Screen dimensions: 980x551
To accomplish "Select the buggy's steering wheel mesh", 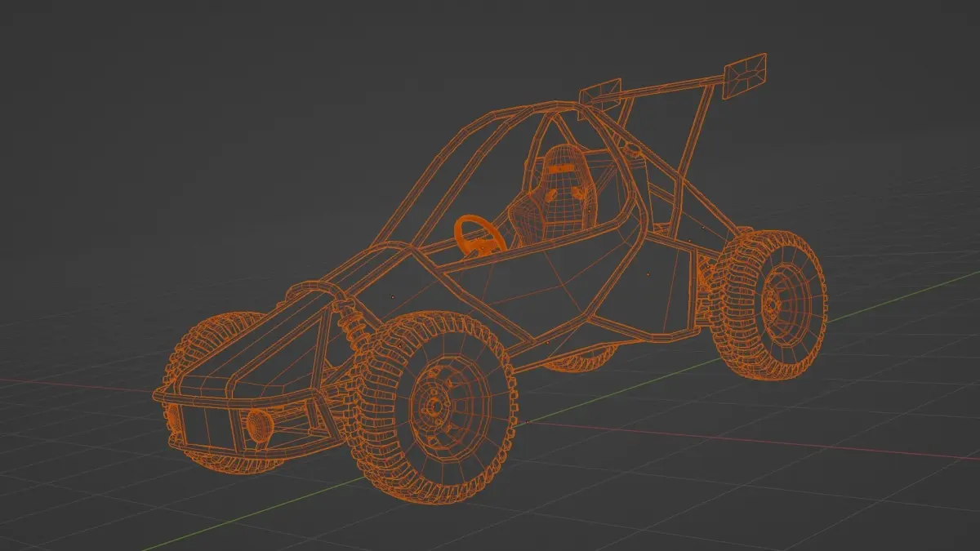I will click(x=479, y=235).
